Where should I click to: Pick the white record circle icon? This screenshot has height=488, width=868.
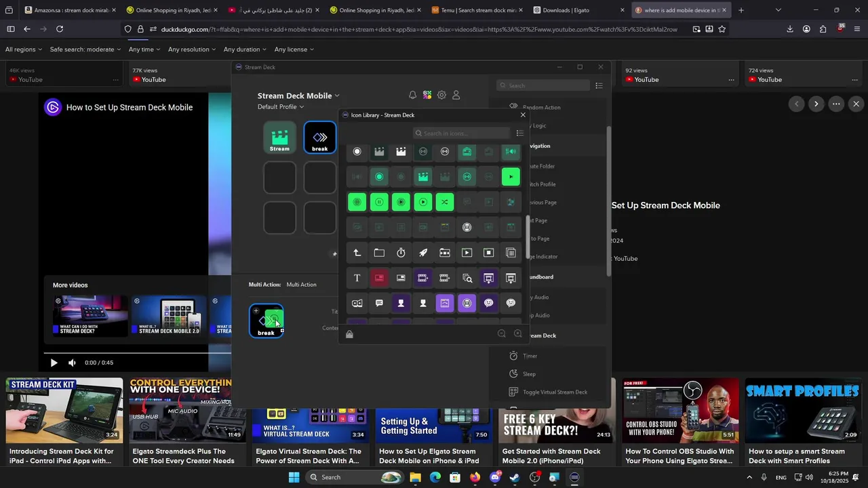click(357, 152)
